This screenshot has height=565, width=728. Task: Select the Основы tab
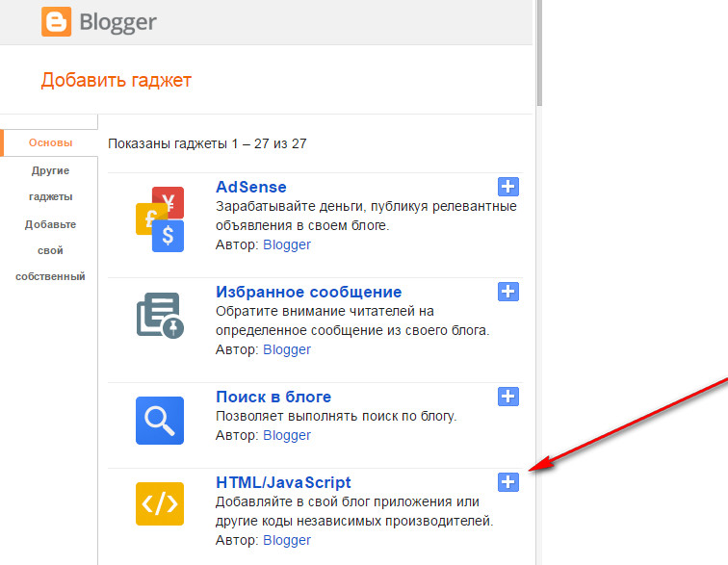[x=50, y=143]
